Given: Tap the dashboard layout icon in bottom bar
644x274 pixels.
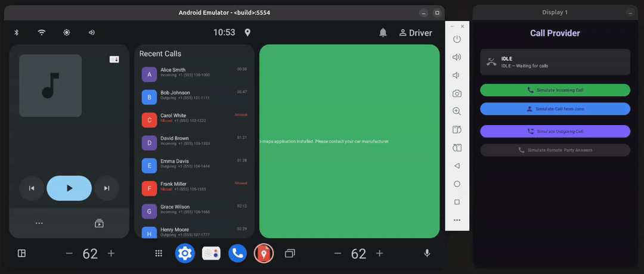Looking at the screenshot, I should coord(22,254).
